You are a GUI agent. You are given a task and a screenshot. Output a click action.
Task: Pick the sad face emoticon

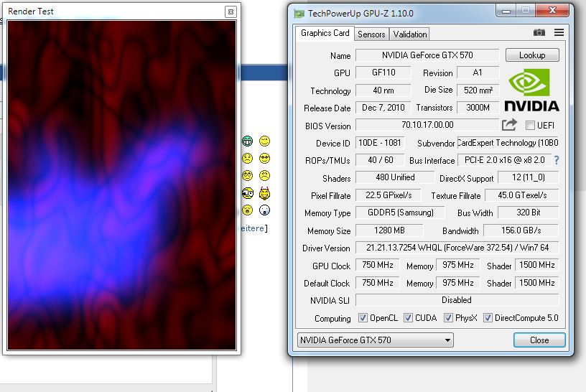248,159
